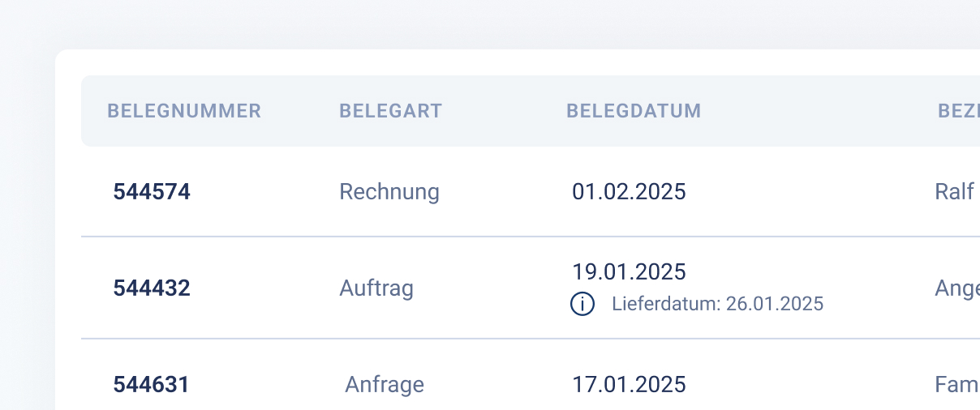This screenshot has width=980, height=410.
Task: Open document number 544631
Action: coord(152,384)
